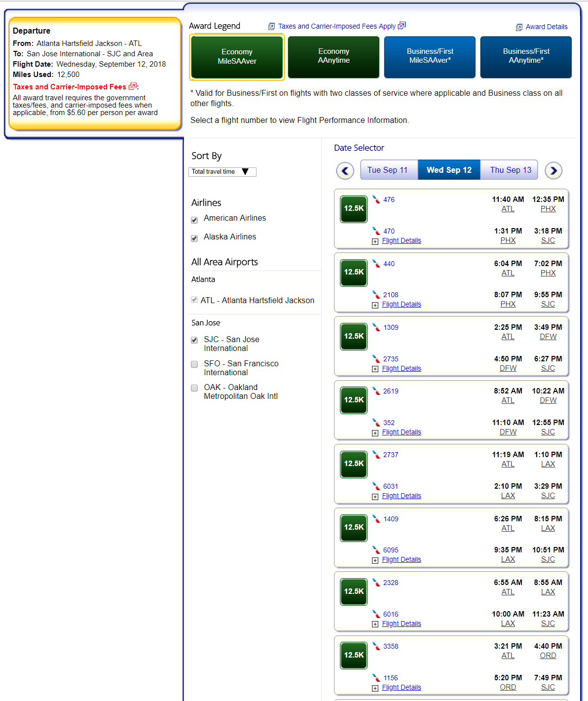The image size is (588, 701).
Task: Select 12.5K award for flight 476
Action: (x=354, y=208)
